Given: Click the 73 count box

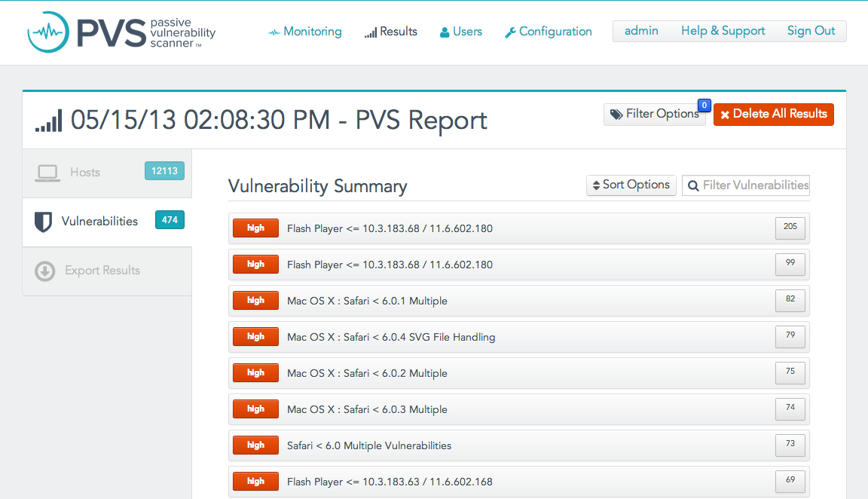Looking at the screenshot, I should tap(790, 445).
